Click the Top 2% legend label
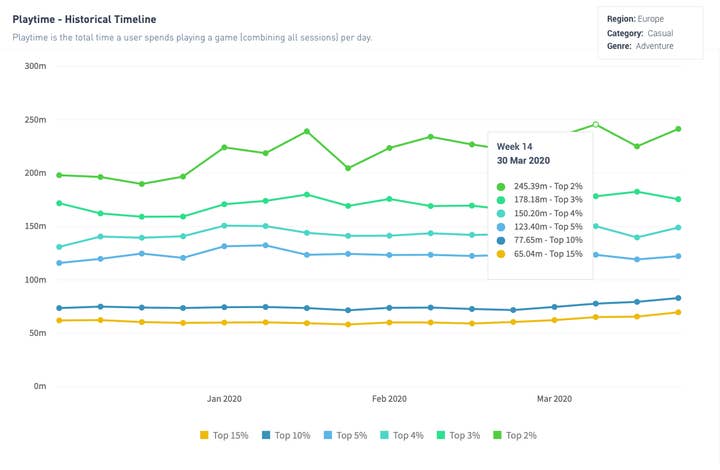Viewport: 720px width, 470px height. [521, 435]
